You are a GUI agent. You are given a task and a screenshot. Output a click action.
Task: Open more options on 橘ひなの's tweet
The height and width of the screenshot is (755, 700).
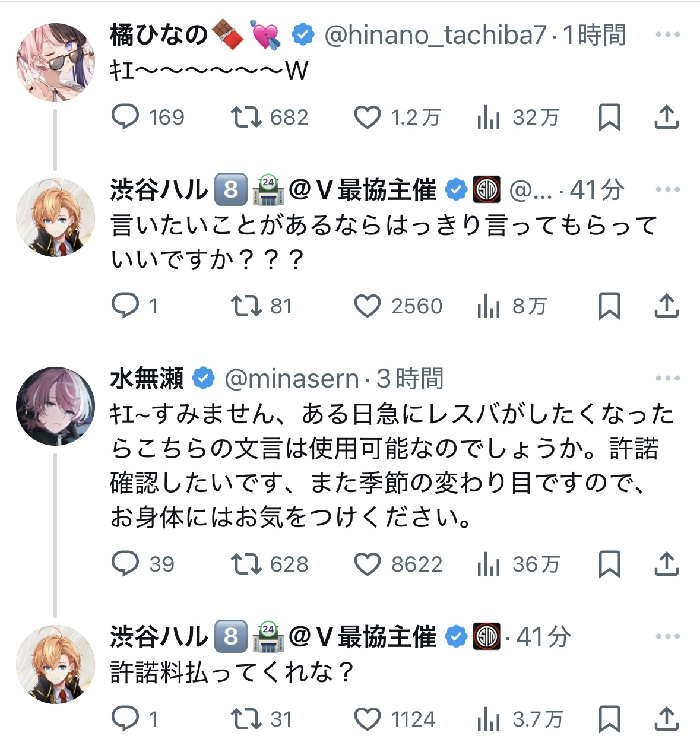(x=667, y=35)
